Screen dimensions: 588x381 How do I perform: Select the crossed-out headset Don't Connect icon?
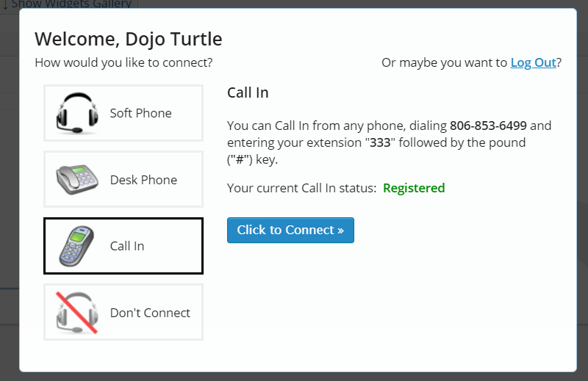(x=77, y=313)
